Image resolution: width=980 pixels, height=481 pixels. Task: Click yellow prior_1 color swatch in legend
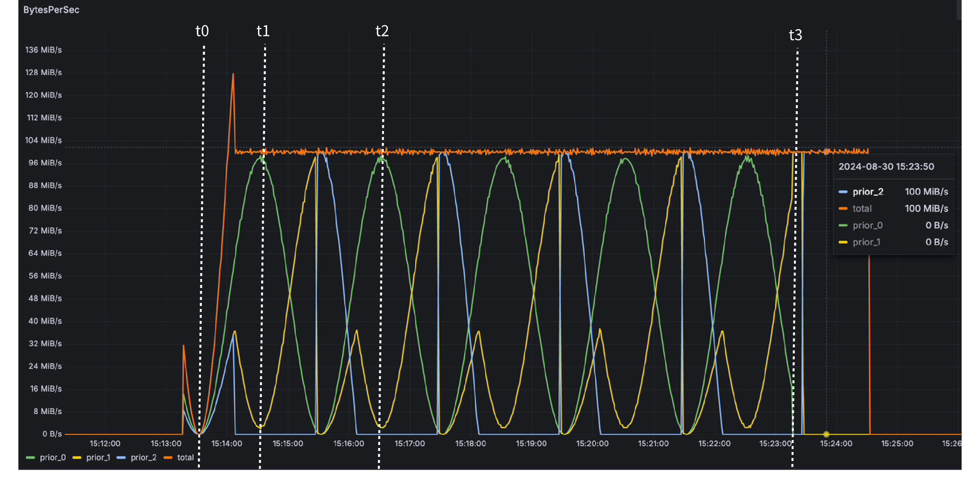pyautogui.click(x=77, y=458)
